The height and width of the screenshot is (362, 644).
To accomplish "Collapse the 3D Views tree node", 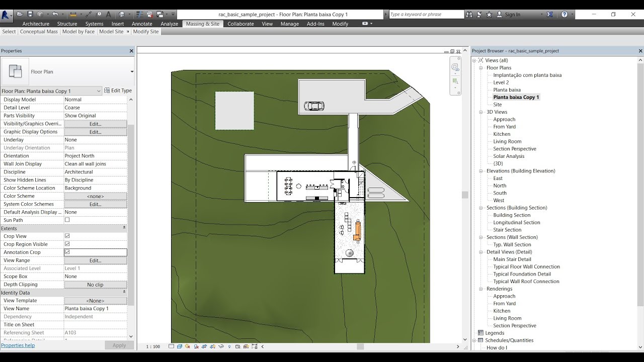I will [481, 112].
